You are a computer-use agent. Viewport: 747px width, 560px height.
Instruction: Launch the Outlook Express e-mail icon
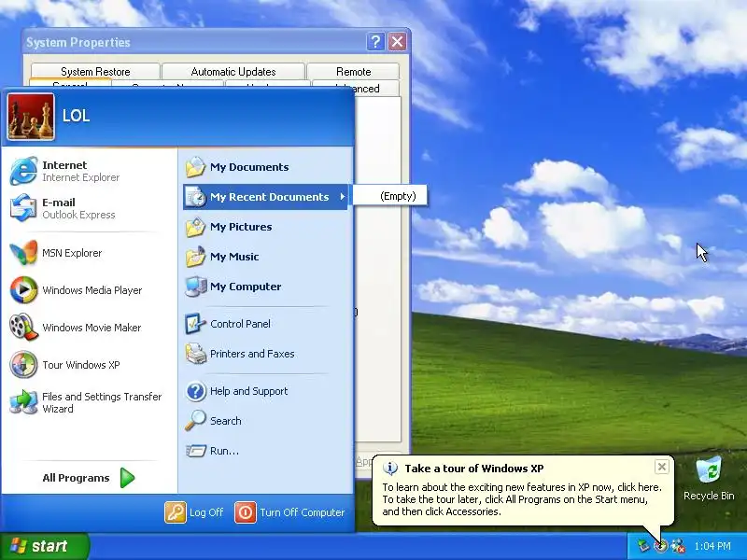[22, 208]
